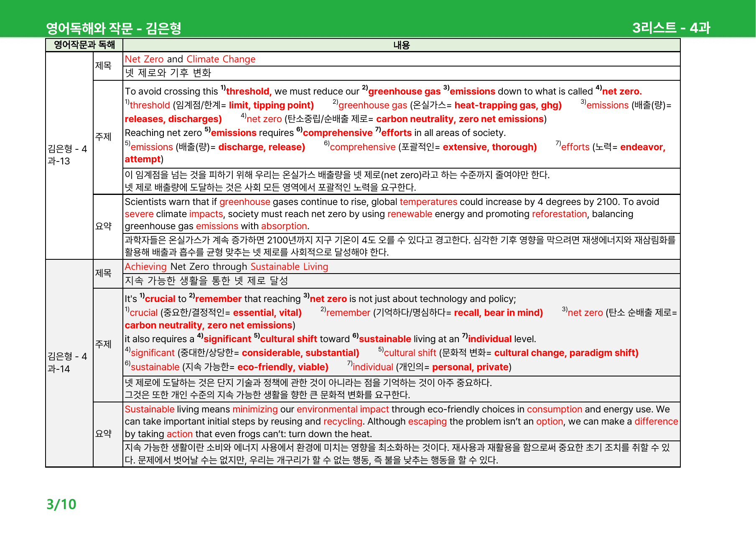The height and width of the screenshot is (535, 756).
Task: Click vocabulary note 'individual (개인의= personal, private)'
Action: (x=429, y=367)
